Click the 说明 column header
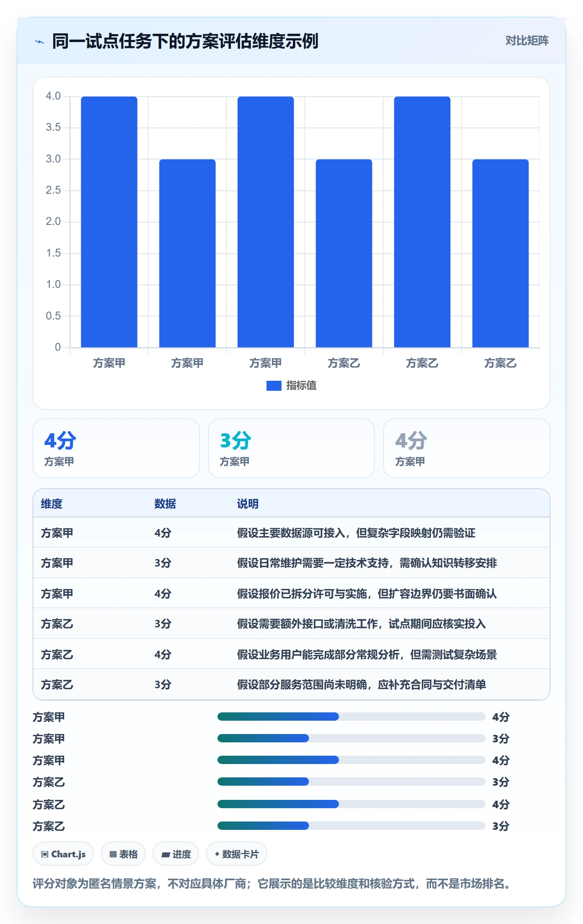The height and width of the screenshot is (924, 583). click(x=248, y=504)
